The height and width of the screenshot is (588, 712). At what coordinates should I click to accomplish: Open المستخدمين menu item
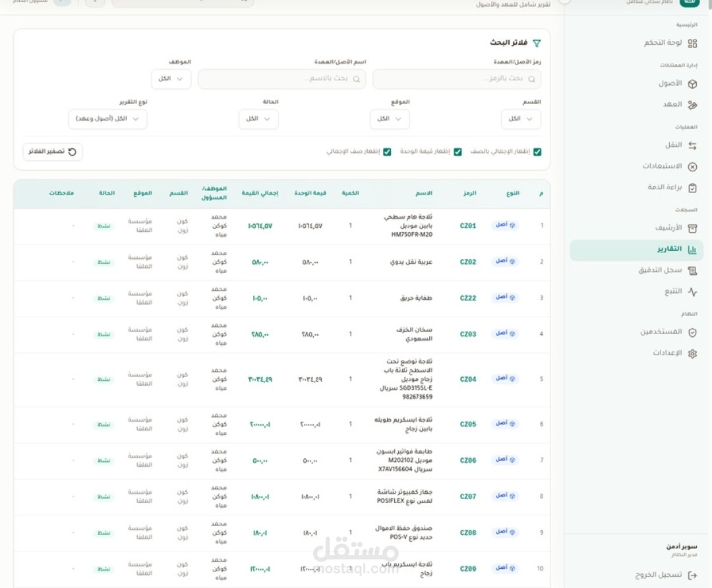636,332
